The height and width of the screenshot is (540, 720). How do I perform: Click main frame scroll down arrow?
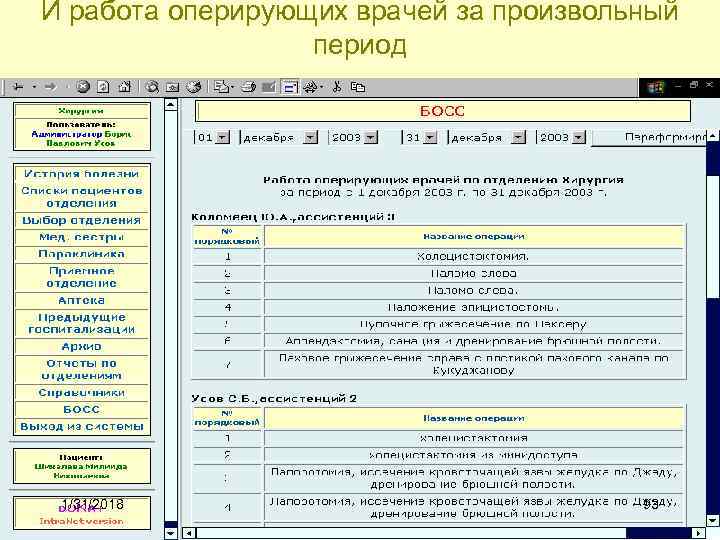[713, 521]
